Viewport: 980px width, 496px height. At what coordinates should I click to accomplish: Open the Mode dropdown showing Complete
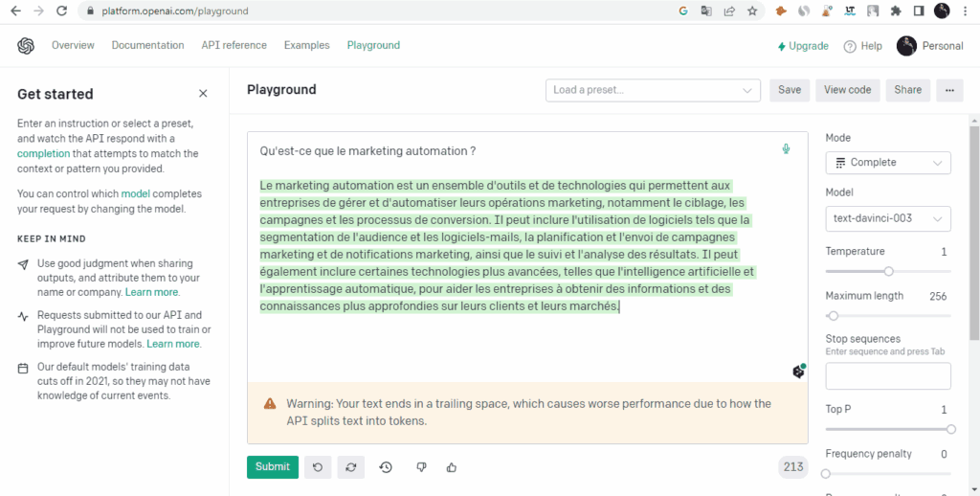coord(888,163)
